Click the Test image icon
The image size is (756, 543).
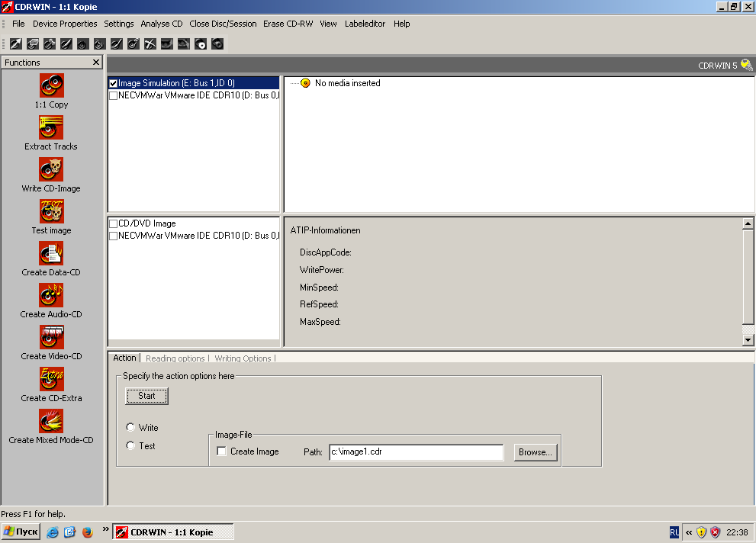pos(51,211)
